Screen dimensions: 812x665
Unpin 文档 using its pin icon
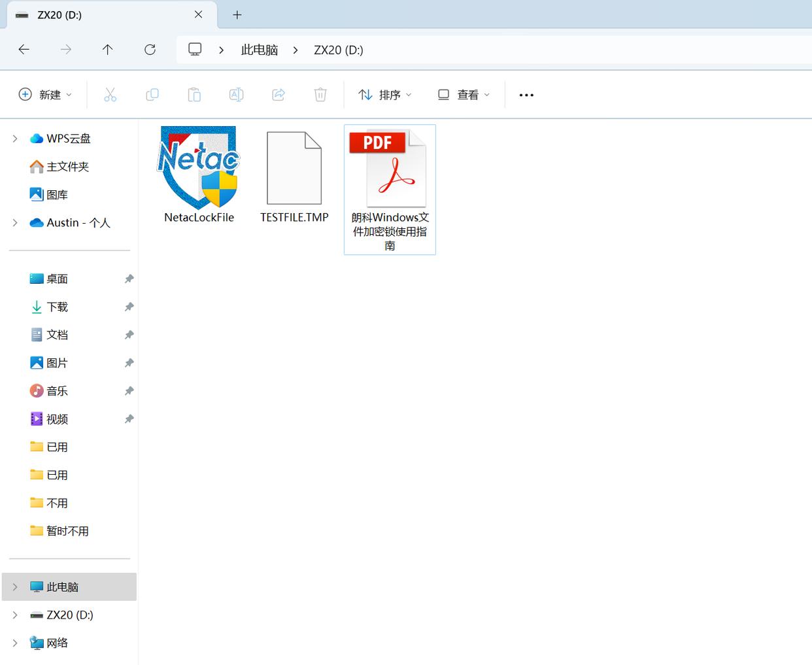pos(129,335)
